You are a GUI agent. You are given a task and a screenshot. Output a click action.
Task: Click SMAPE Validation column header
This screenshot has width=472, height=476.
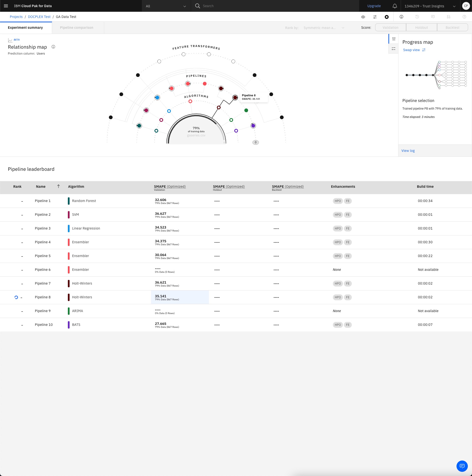point(170,188)
